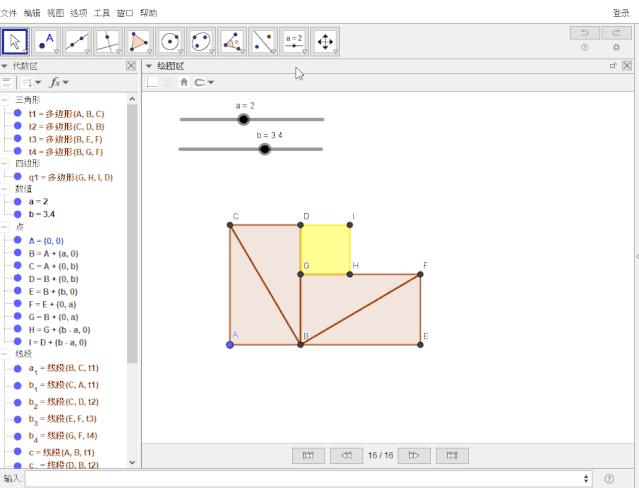Jump to first construction step
The image size is (639, 488).
308,455
